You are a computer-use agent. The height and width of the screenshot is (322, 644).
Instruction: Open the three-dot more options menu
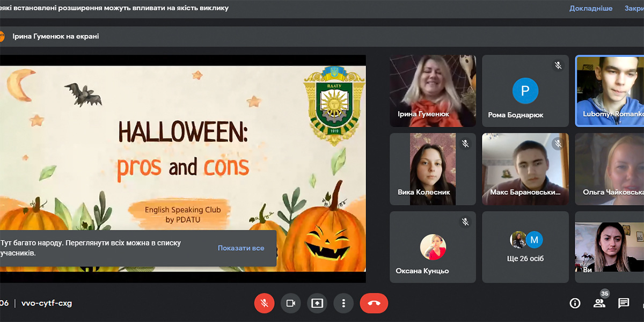pos(343,303)
